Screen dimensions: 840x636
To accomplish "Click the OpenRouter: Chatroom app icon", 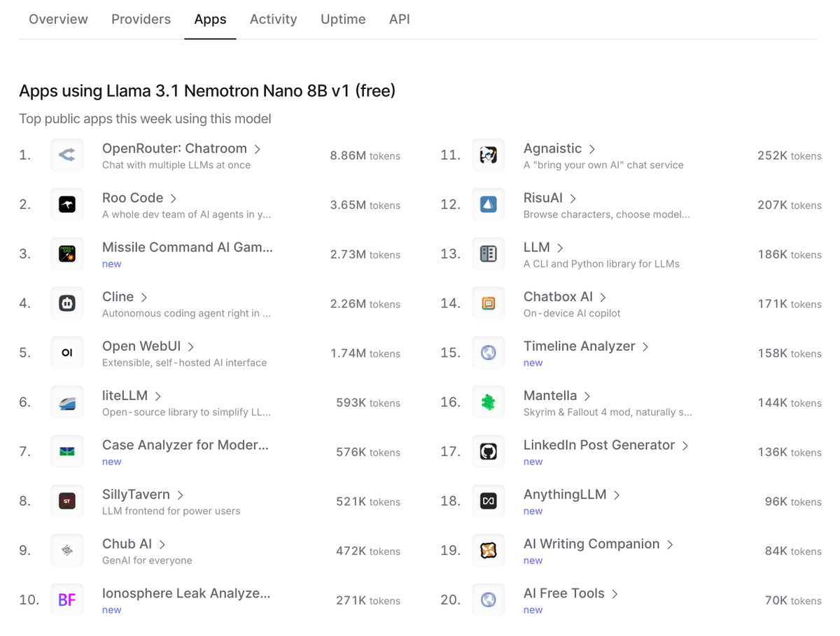I will click(67, 155).
